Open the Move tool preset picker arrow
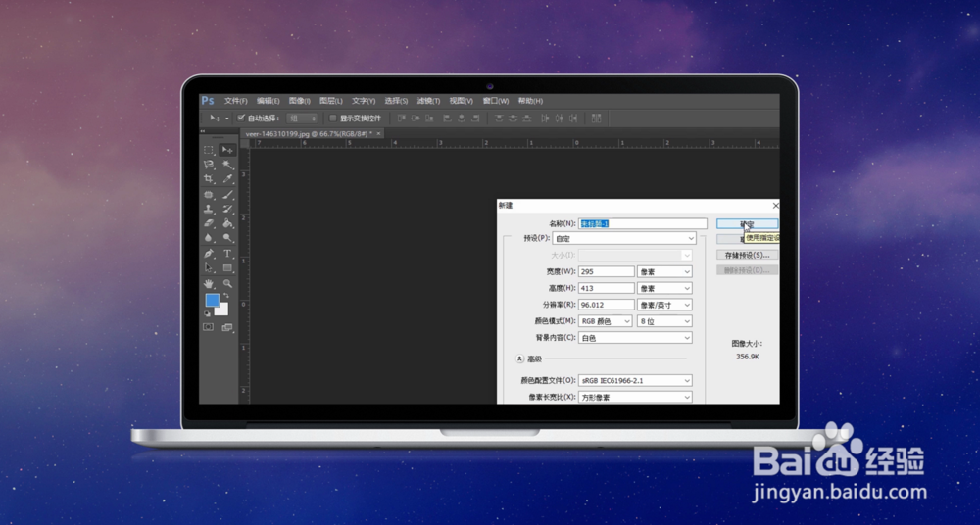This screenshot has height=525, width=980. point(227,119)
